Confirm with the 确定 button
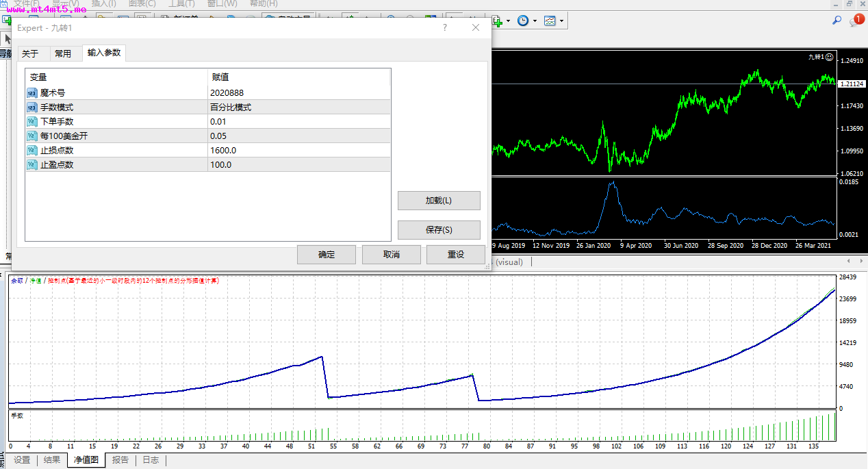868x469 pixels. pyautogui.click(x=327, y=255)
